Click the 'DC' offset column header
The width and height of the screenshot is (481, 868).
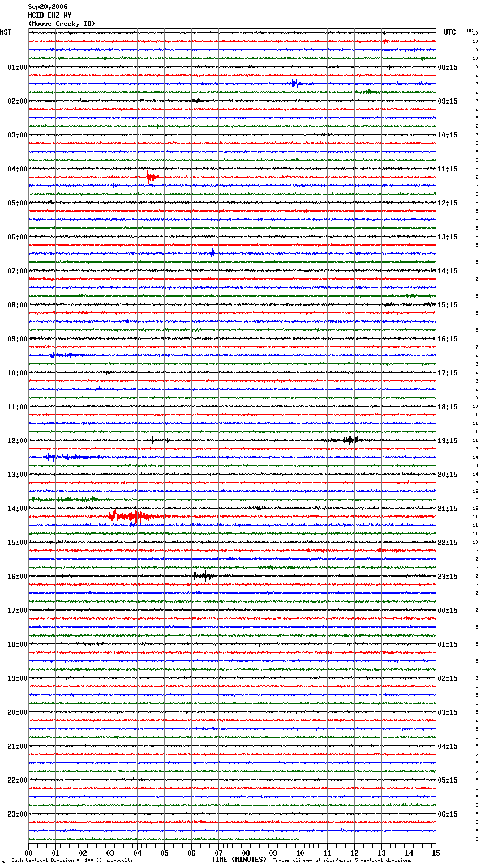tap(470, 31)
